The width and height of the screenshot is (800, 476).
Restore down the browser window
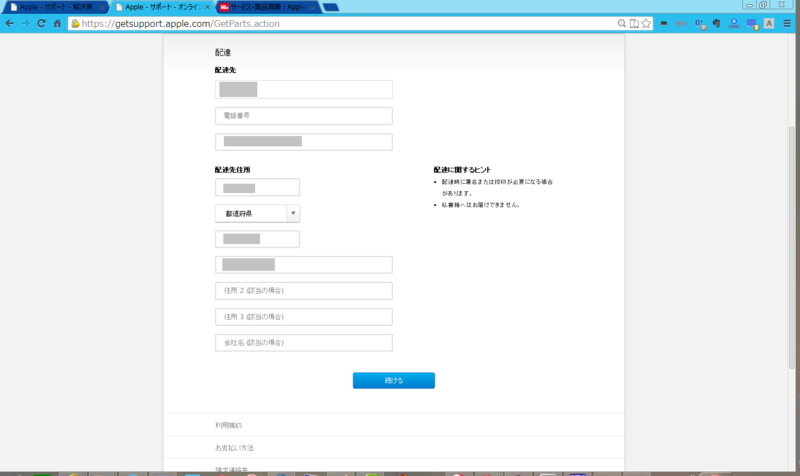pyautogui.click(x=763, y=5)
